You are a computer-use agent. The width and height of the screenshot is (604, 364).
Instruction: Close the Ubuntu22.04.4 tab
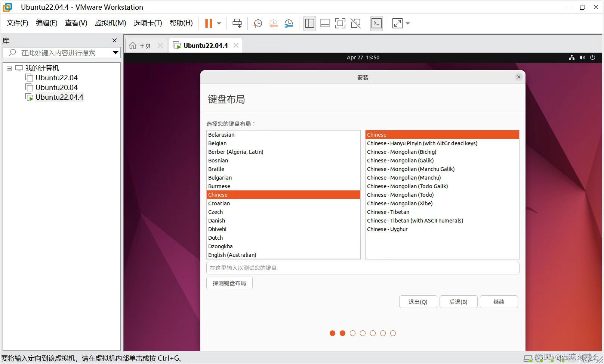(236, 46)
